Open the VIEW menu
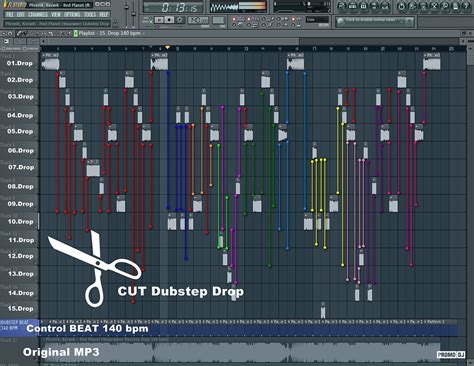 tap(56, 15)
